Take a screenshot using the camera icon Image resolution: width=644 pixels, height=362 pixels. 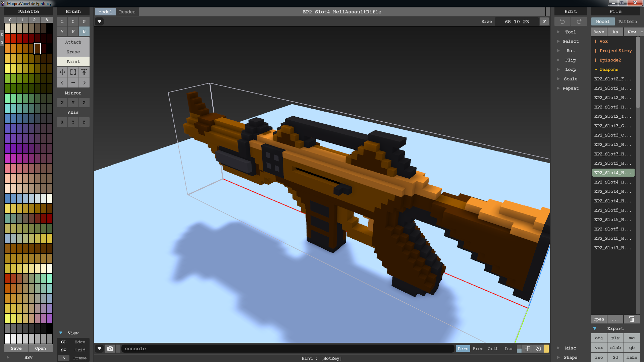click(110, 349)
